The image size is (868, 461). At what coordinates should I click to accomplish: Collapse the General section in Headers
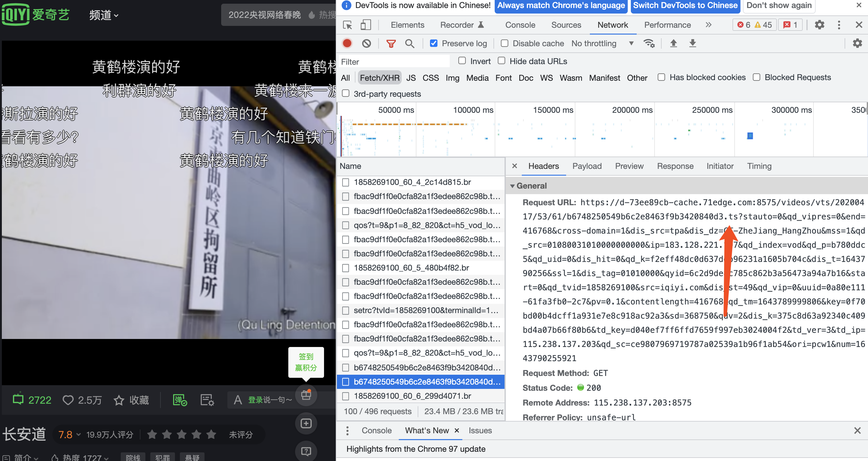pyautogui.click(x=513, y=186)
